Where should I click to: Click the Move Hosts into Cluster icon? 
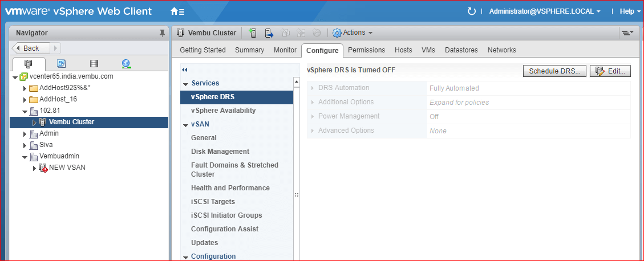pos(269,33)
